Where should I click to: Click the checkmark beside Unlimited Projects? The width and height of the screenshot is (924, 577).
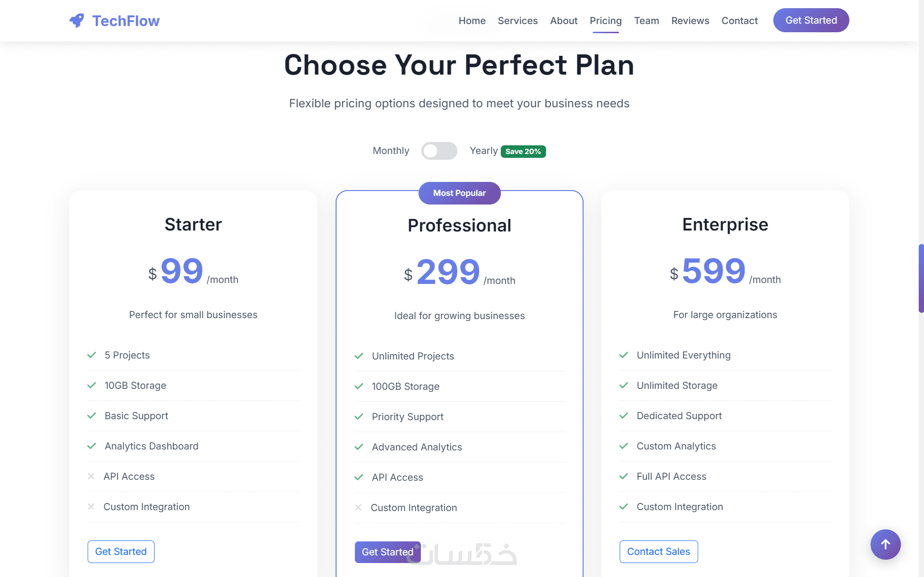click(359, 356)
